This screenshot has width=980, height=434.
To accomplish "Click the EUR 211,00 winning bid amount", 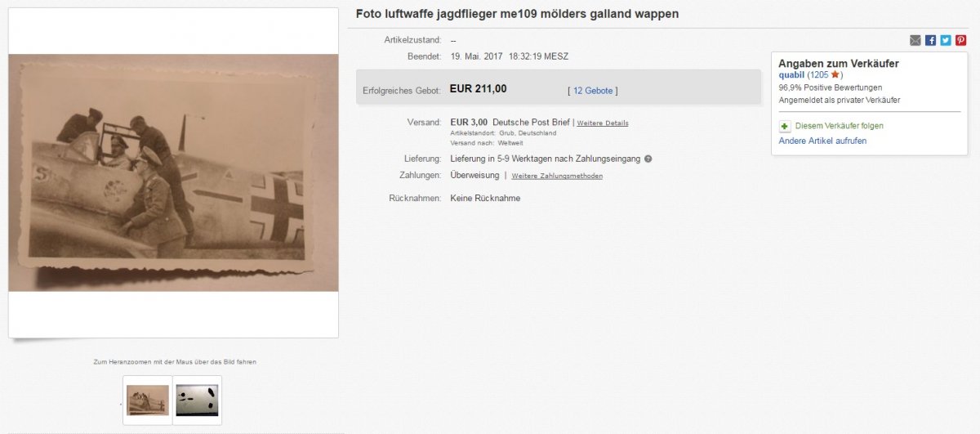I will (479, 89).
